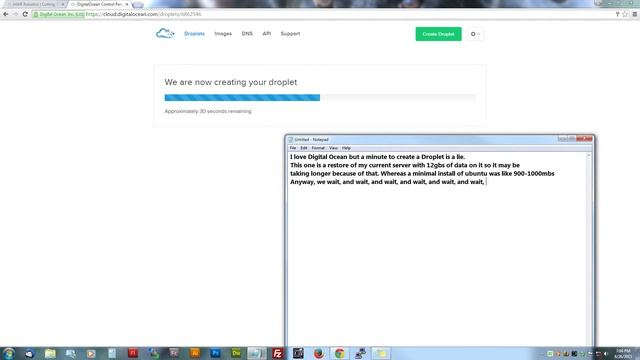
Task: Open Chrome from the taskbar
Action: 340,353
